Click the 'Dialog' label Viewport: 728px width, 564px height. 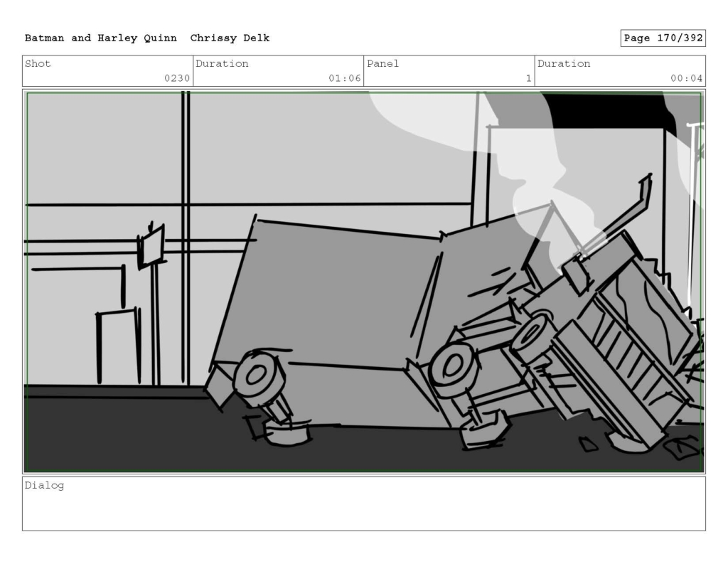click(44, 486)
